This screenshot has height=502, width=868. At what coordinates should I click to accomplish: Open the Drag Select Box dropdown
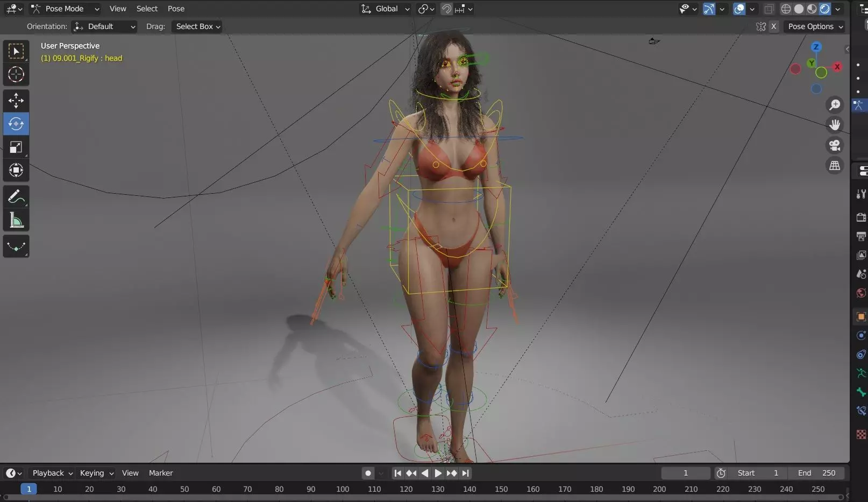(197, 26)
